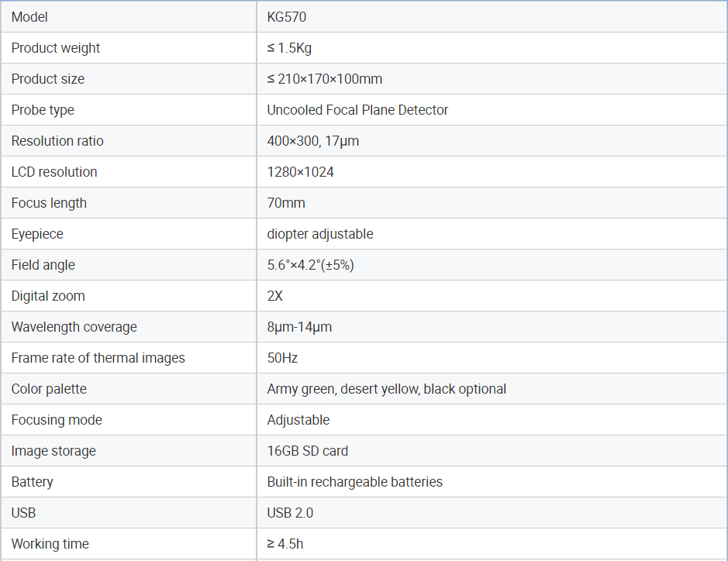Select the 8μm-14μm wavelength value

(299, 327)
